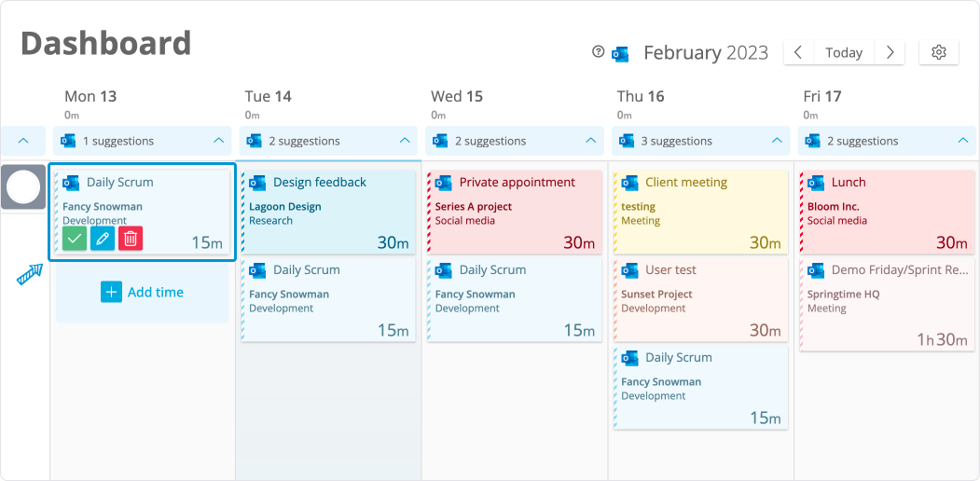
Task: Click Outlook icon beside February 2023
Action: click(x=620, y=54)
